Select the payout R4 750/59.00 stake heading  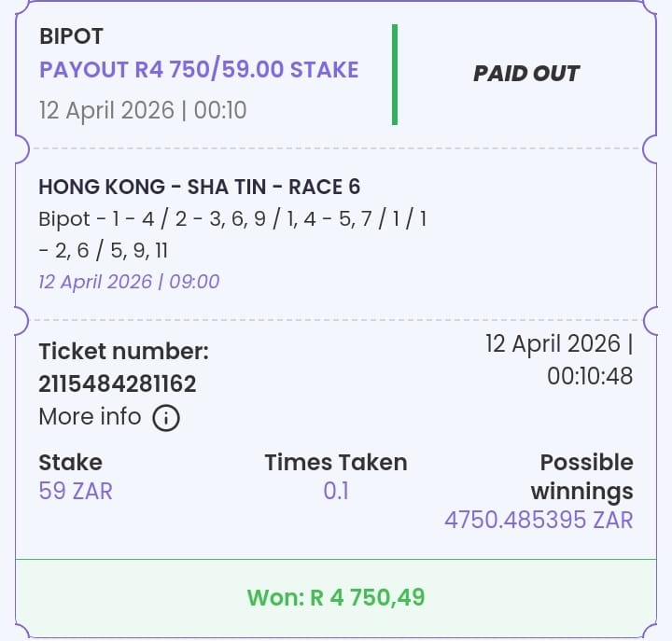tap(199, 70)
